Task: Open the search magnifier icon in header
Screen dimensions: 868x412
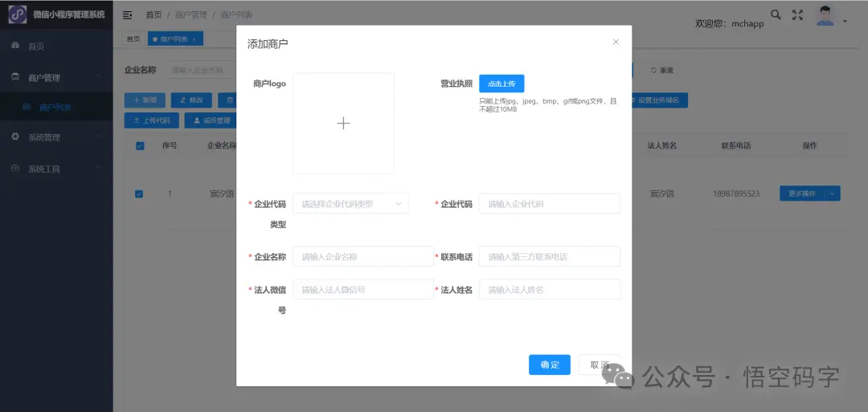Action: point(776,14)
